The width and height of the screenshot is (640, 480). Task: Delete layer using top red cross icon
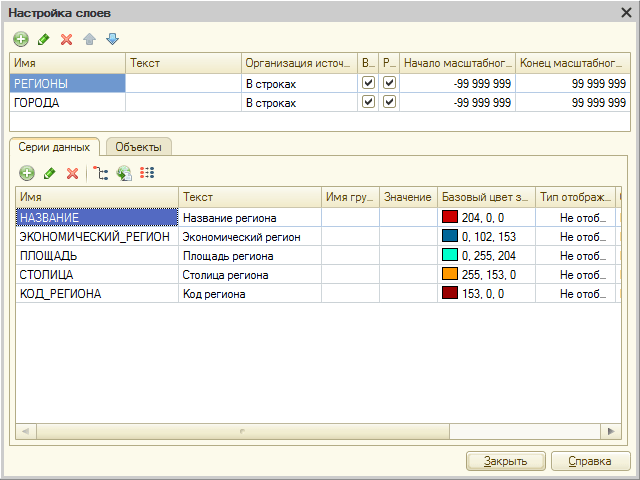coord(67,39)
